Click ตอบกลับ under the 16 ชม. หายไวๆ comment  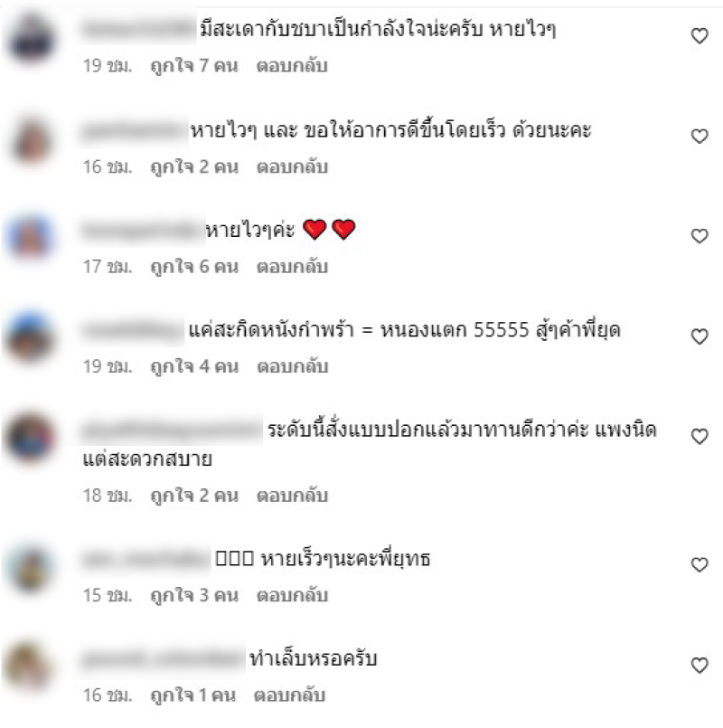(x=292, y=166)
